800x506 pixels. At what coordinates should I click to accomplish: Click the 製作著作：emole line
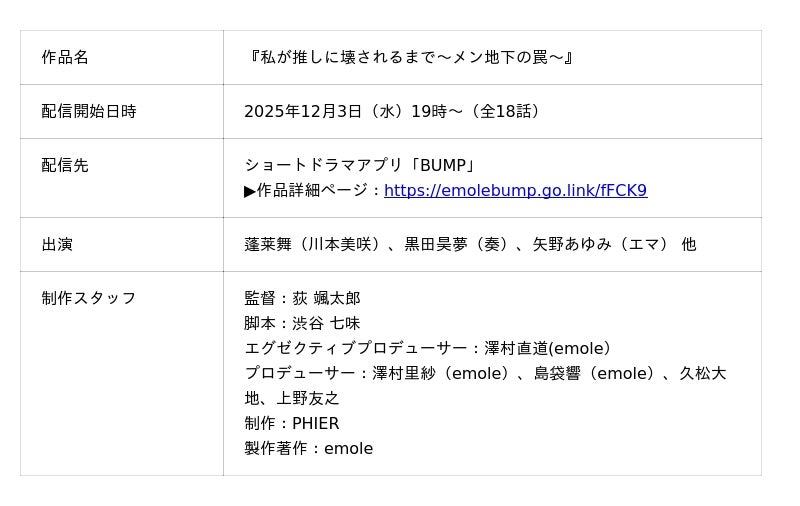point(308,448)
